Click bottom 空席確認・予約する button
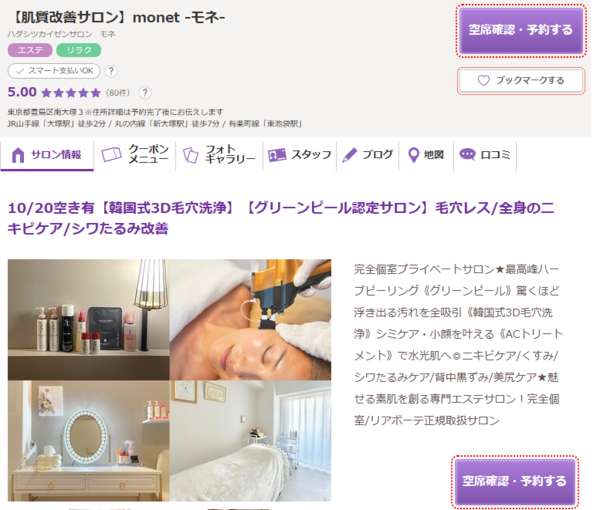Screen dimensions: 600x510 coord(515,482)
